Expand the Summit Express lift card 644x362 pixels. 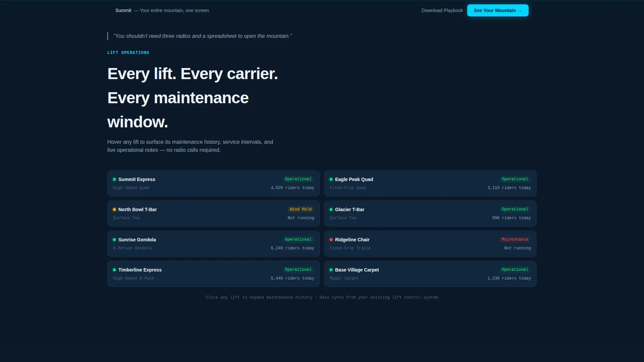214,183
